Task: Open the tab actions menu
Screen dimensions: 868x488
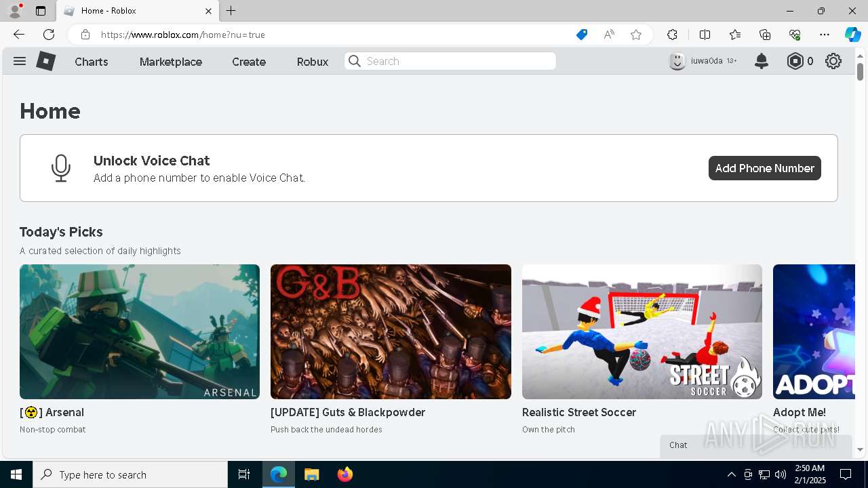Action: pyautogui.click(x=41, y=11)
